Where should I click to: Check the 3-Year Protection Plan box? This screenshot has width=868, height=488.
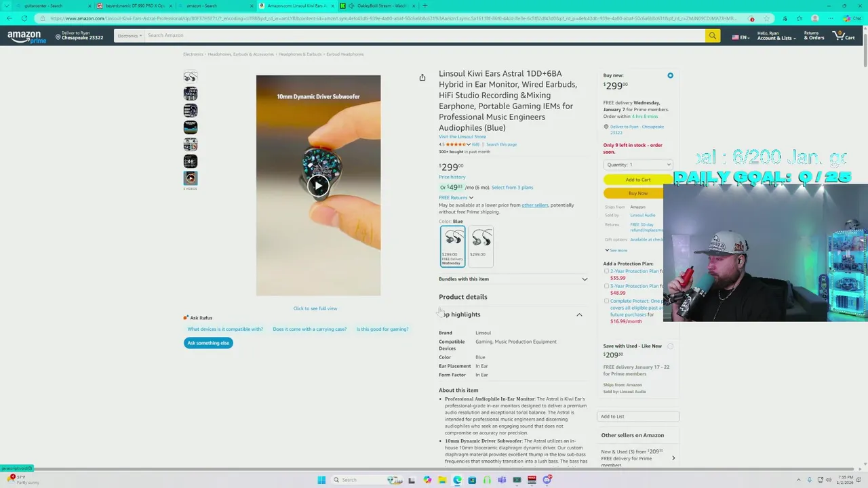(x=606, y=286)
